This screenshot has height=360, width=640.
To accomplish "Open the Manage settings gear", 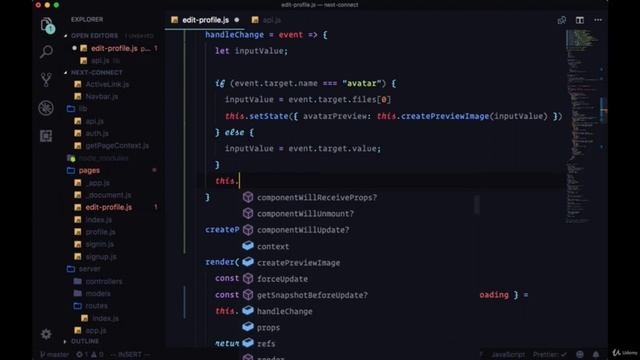I will pos(46,334).
